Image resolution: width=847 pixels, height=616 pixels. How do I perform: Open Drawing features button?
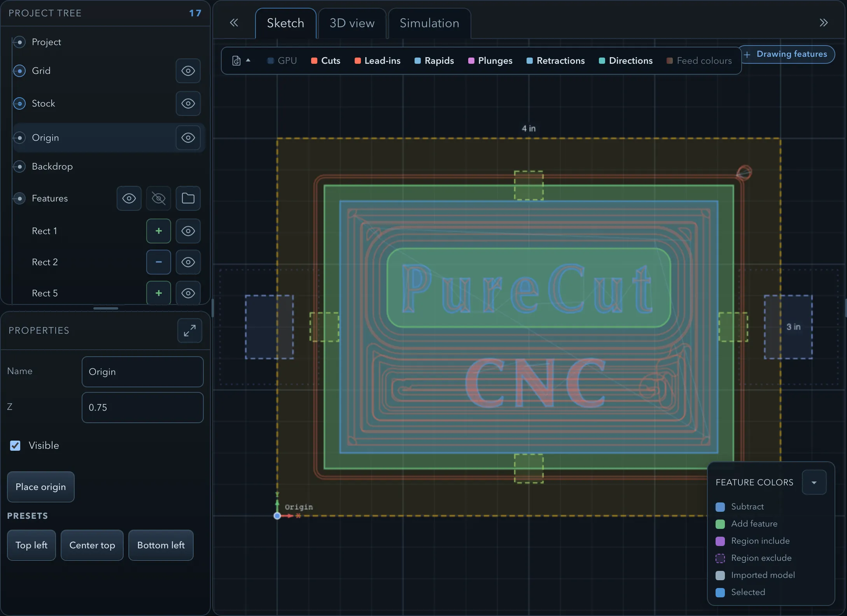click(x=786, y=54)
